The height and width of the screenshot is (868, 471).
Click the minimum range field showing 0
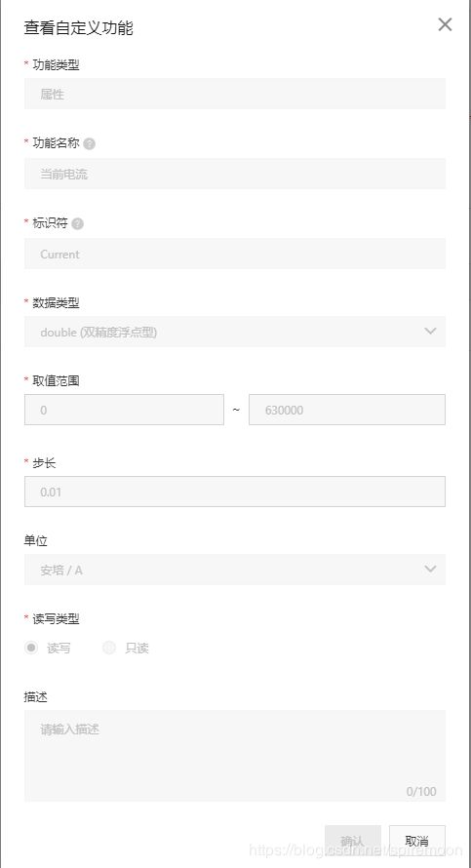[x=124, y=410]
